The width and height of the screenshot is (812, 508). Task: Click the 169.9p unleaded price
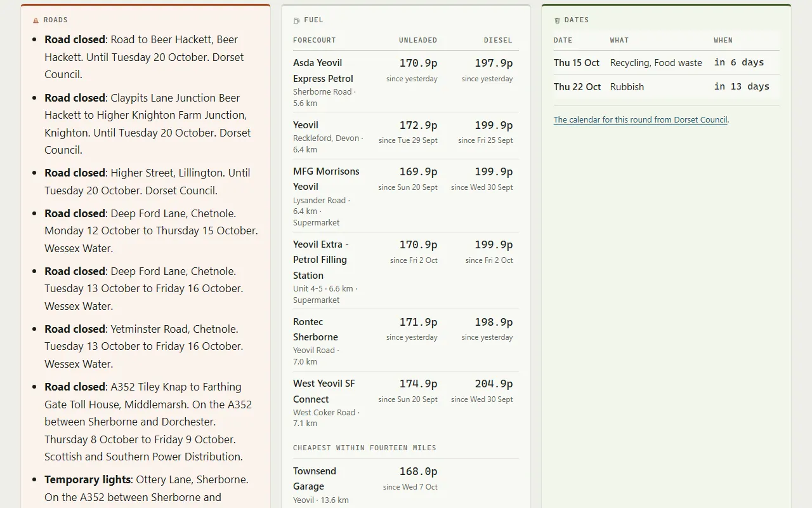418,171
